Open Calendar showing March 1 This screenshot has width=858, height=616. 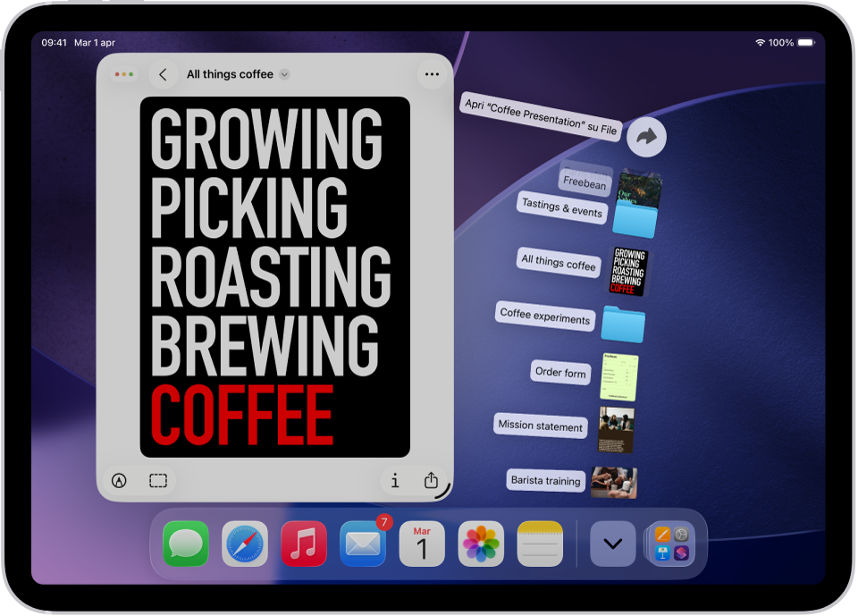coord(421,543)
